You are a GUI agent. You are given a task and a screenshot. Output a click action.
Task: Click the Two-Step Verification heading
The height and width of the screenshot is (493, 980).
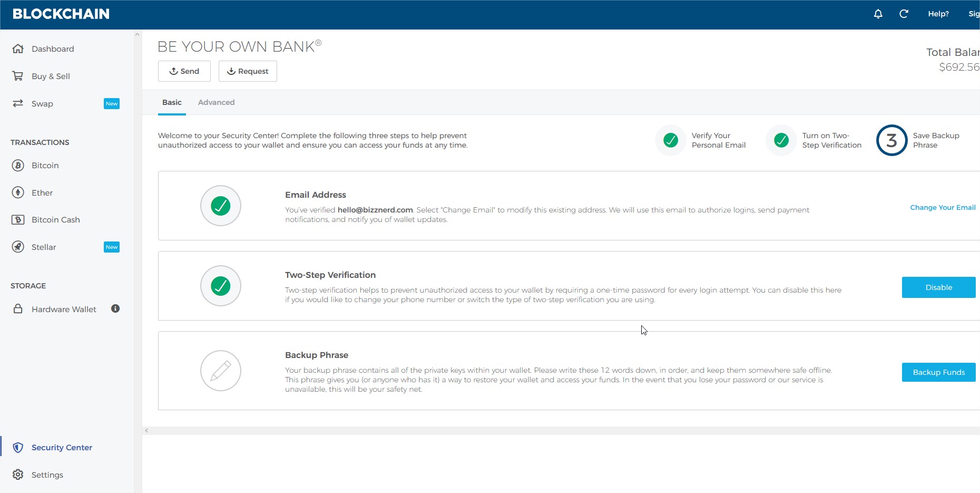[330, 275]
